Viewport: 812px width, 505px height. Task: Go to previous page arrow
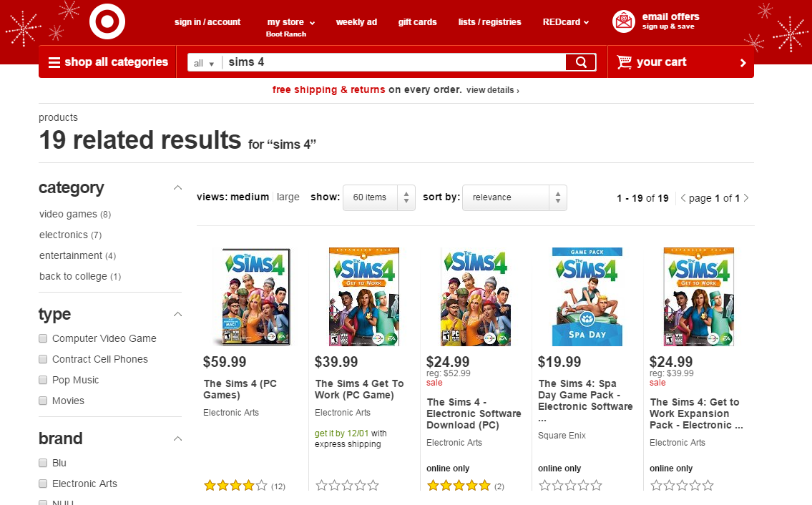point(683,198)
